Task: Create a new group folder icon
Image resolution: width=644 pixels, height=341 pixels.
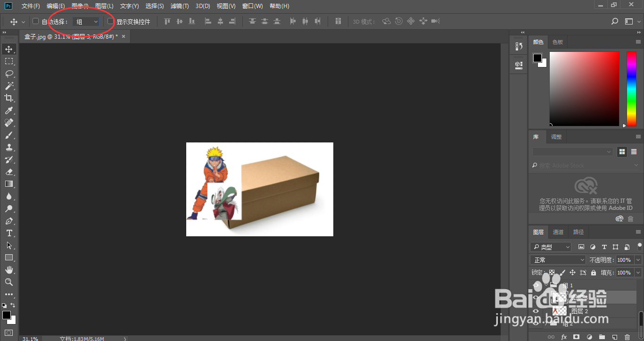Action: click(x=602, y=337)
